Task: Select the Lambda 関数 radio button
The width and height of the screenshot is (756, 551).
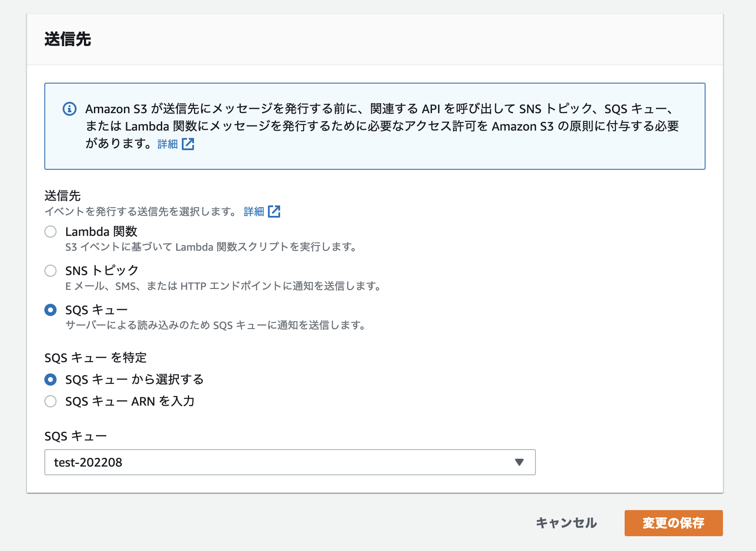Action: (50, 232)
